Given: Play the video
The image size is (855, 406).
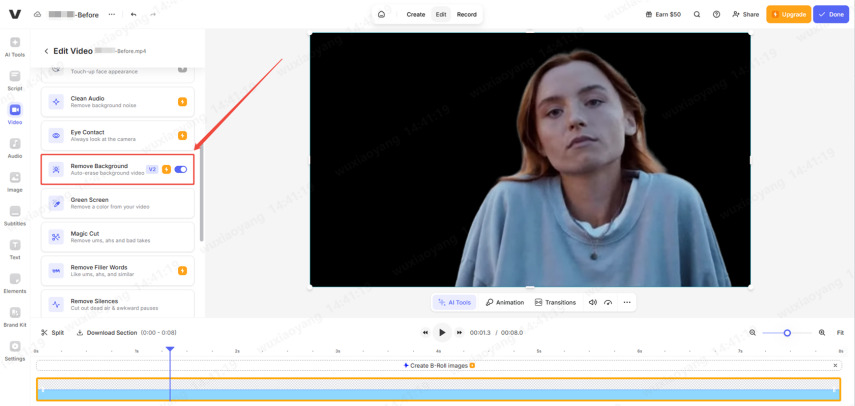Looking at the screenshot, I should (442, 332).
